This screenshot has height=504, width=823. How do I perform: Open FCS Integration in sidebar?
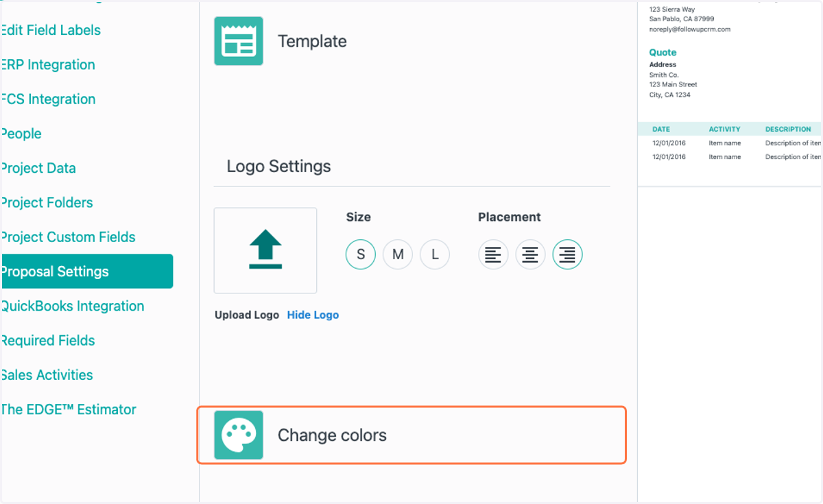(48, 99)
